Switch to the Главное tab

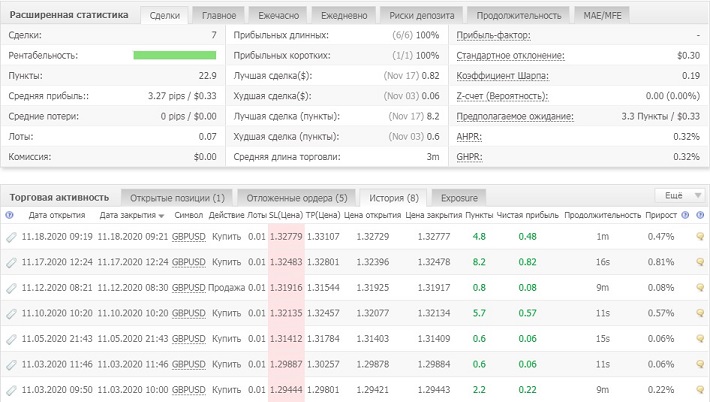(219, 15)
